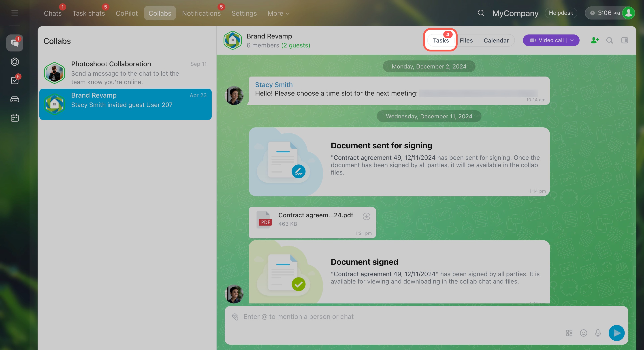Screen dimensions: 644x350
Task: Click the message input field
Action: coord(400,317)
